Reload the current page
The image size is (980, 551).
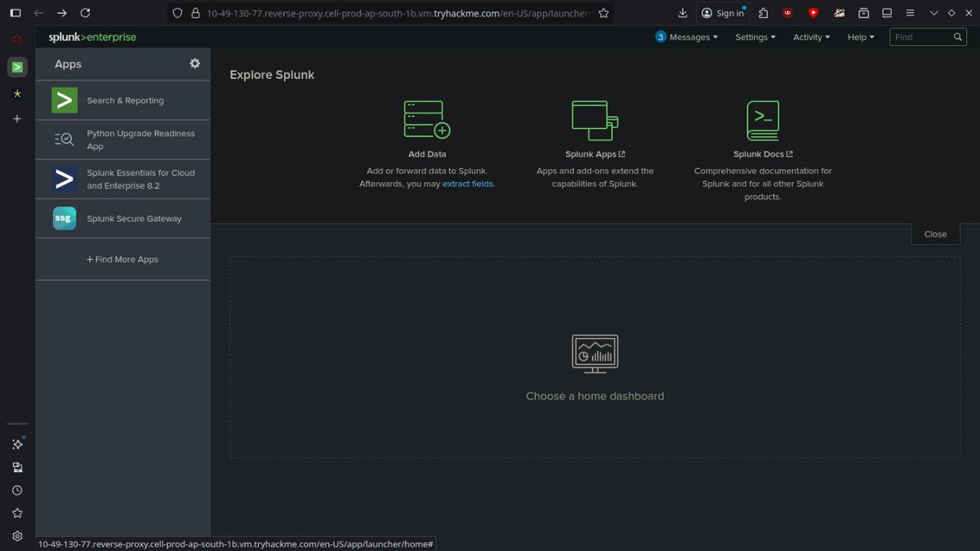tap(85, 13)
